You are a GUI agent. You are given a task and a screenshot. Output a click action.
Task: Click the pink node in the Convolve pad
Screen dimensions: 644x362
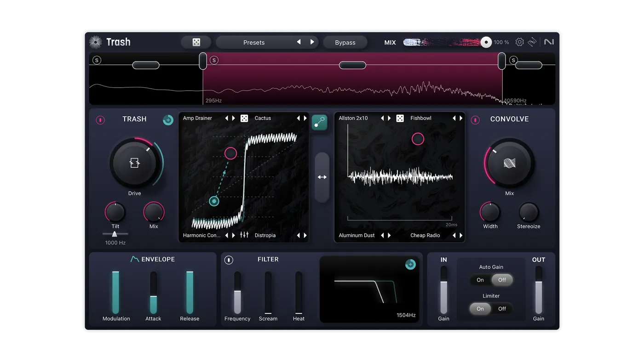(x=418, y=139)
